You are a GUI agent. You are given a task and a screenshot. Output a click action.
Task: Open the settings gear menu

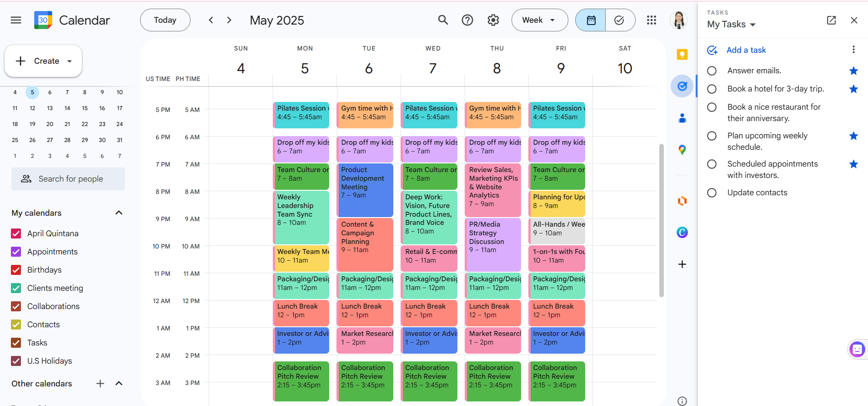point(493,20)
